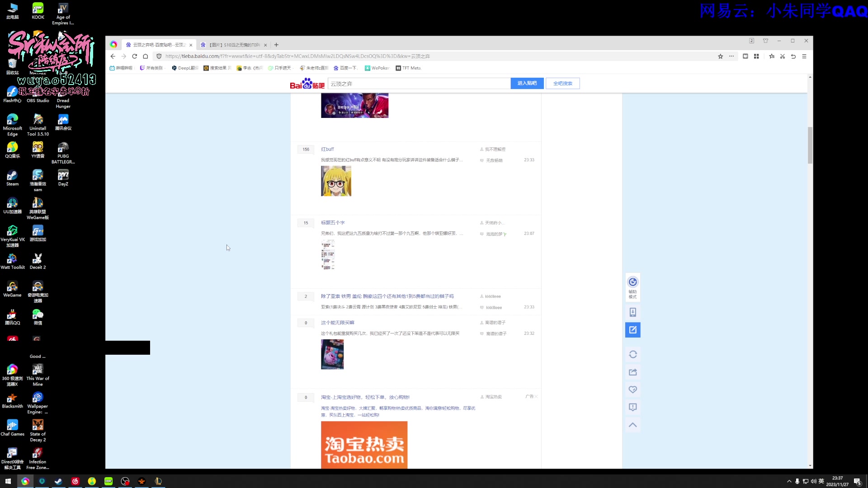Open the 标题五个字 post
This screenshot has height=488, width=868.
pos(333,223)
